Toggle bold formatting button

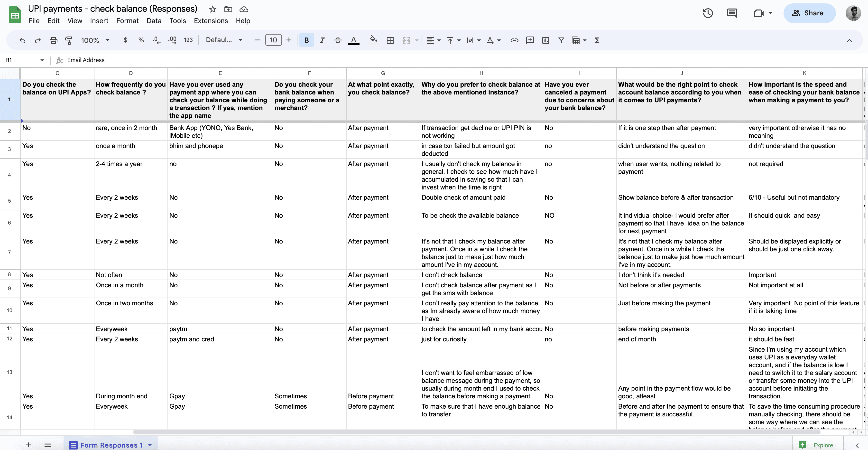pyautogui.click(x=306, y=40)
